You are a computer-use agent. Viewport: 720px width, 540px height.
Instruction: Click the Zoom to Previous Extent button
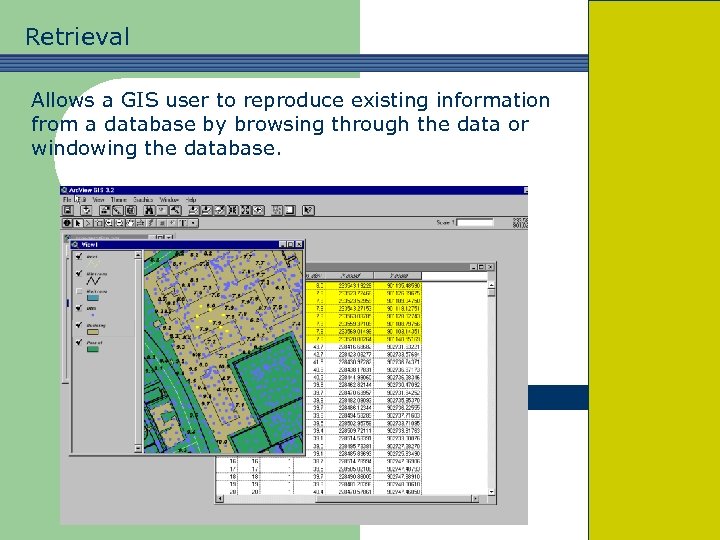(258, 210)
